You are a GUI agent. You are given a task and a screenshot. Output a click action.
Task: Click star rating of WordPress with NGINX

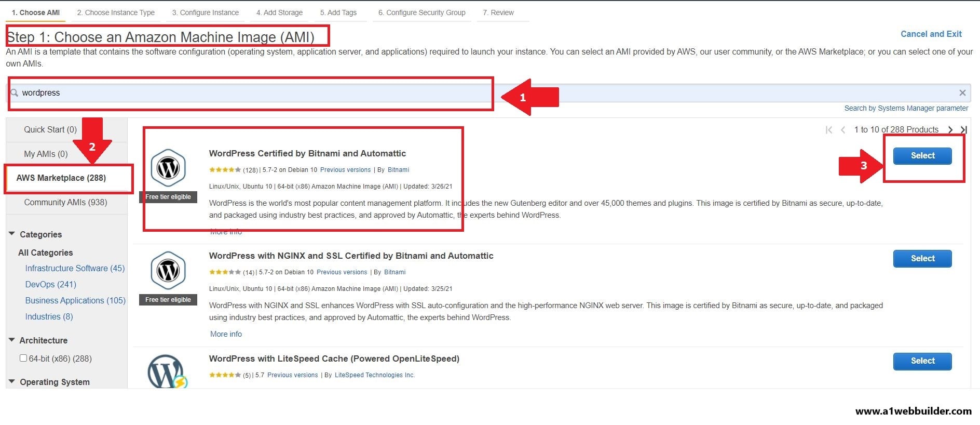pos(225,272)
